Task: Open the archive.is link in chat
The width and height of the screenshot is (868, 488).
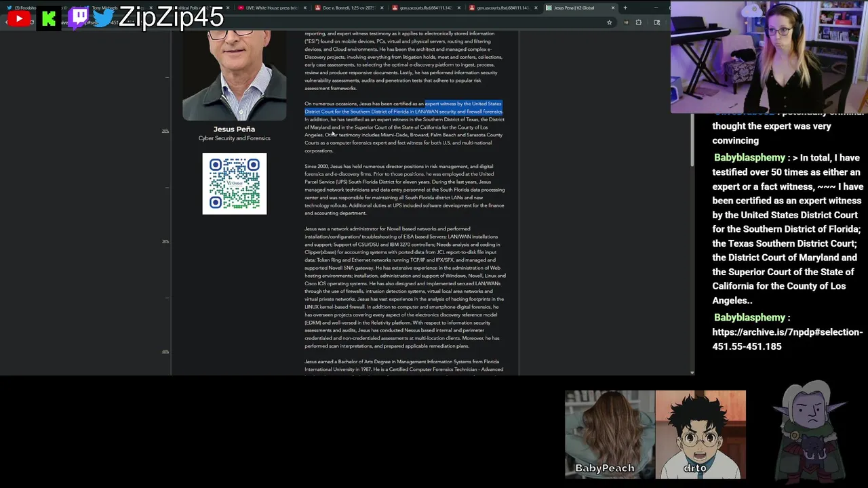Action: pyautogui.click(x=787, y=339)
